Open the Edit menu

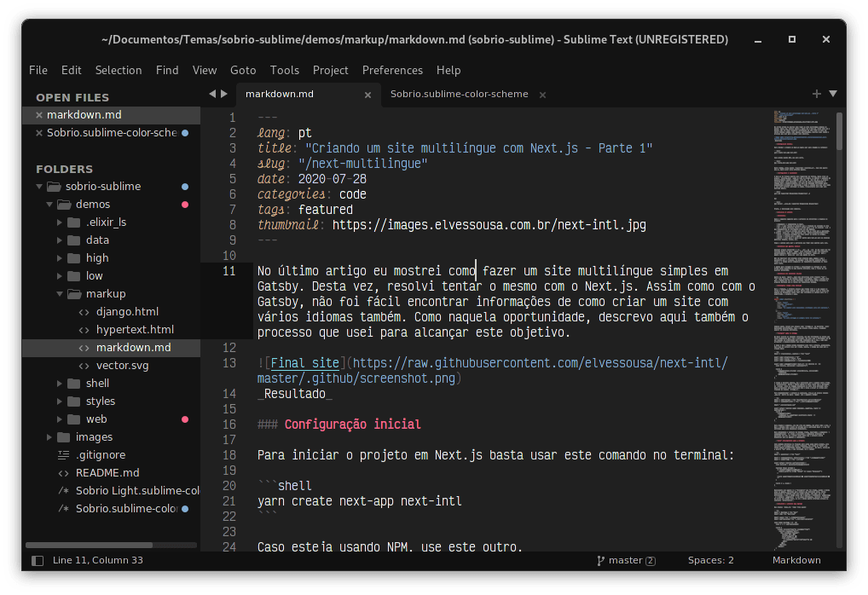pyautogui.click(x=72, y=70)
